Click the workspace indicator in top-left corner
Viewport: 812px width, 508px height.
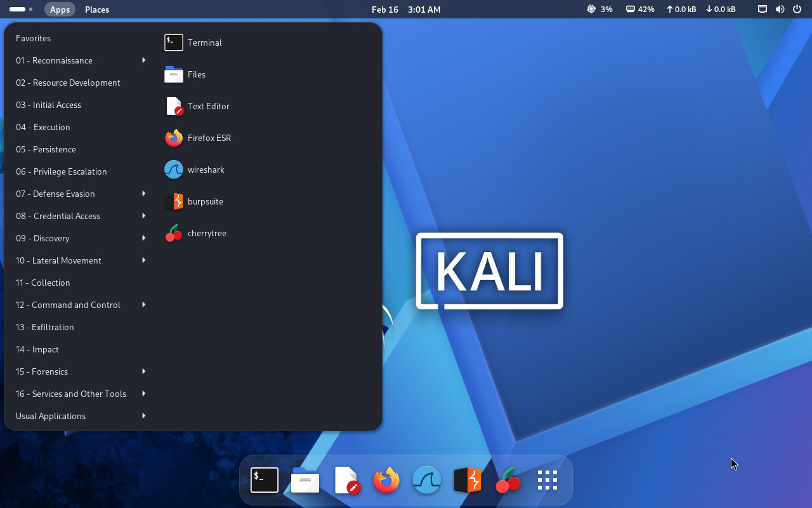21,10
